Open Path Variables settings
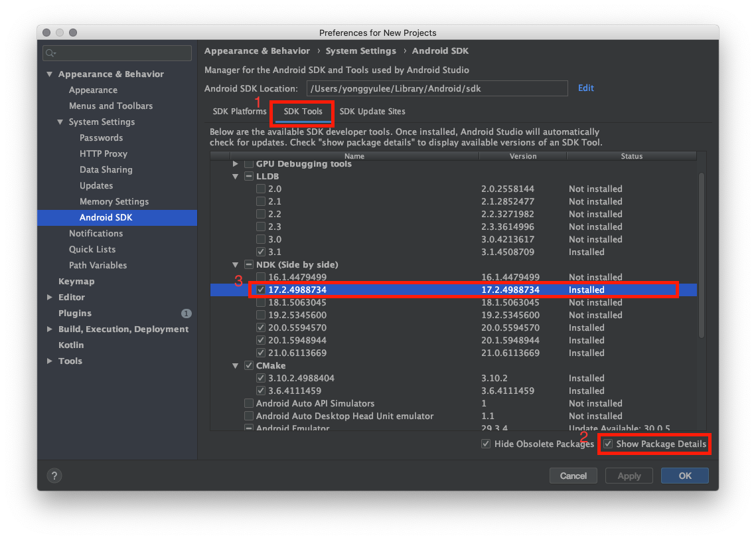Image resolution: width=756 pixels, height=540 pixels. (x=98, y=265)
